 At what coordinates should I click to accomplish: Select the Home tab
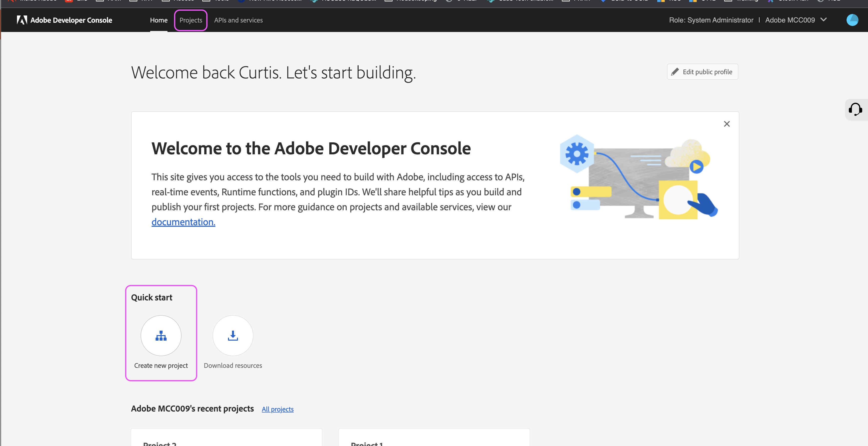pos(159,20)
